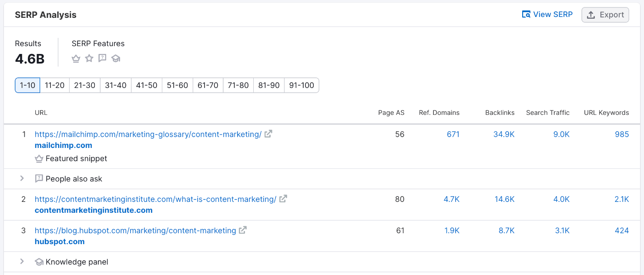Click the Backlinks column header

pyautogui.click(x=500, y=113)
